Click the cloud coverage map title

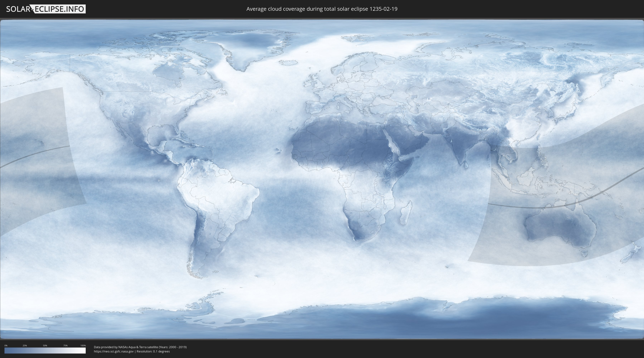[322, 9]
